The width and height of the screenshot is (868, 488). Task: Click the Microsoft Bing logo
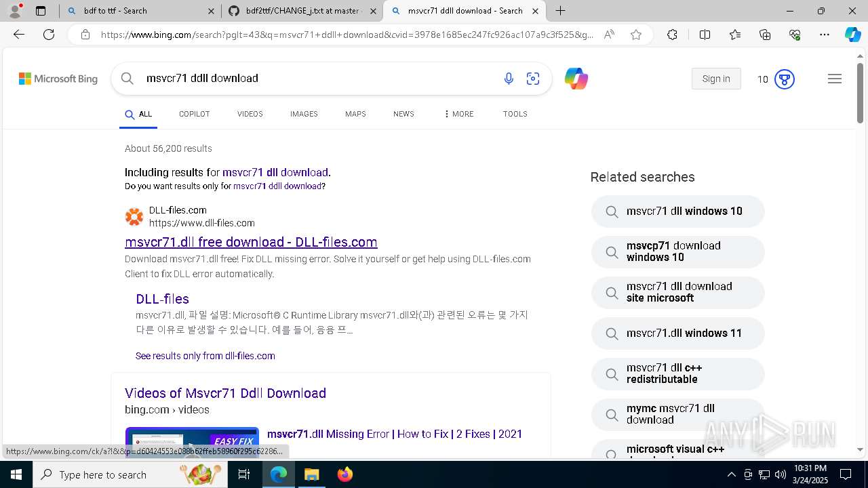pyautogui.click(x=58, y=79)
